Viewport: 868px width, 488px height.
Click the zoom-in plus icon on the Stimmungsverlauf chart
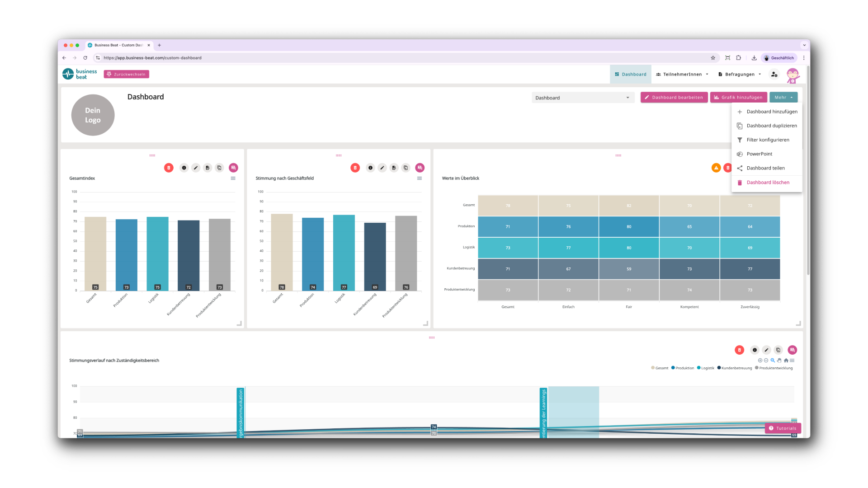click(x=760, y=361)
